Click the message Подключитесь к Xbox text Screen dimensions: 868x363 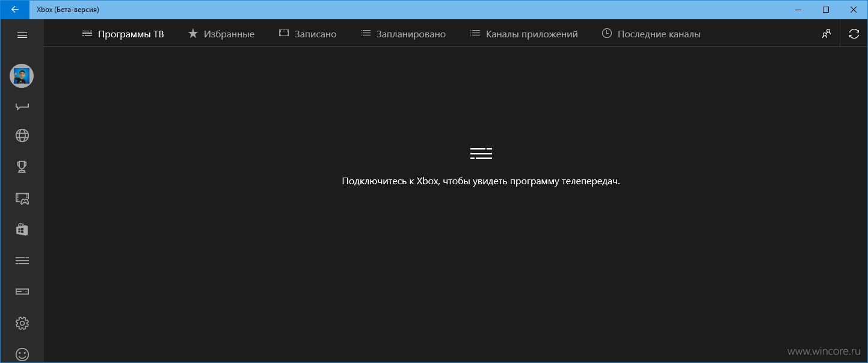click(481, 181)
